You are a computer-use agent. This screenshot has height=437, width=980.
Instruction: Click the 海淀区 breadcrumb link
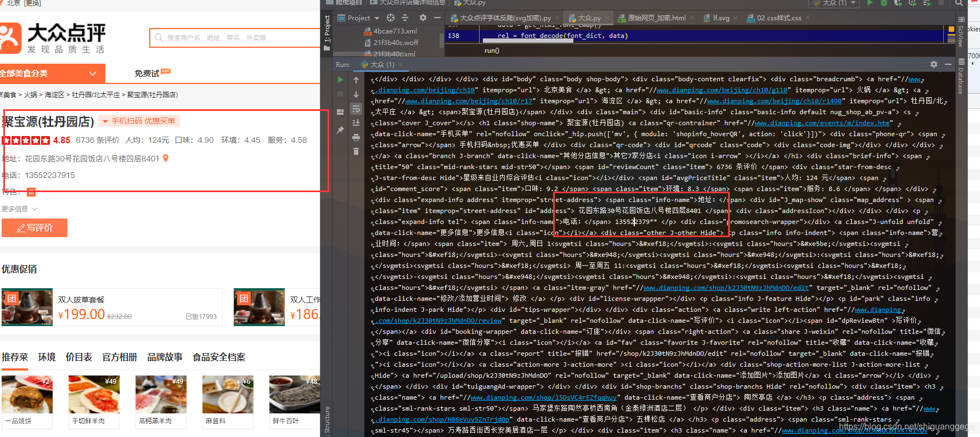[54, 95]
